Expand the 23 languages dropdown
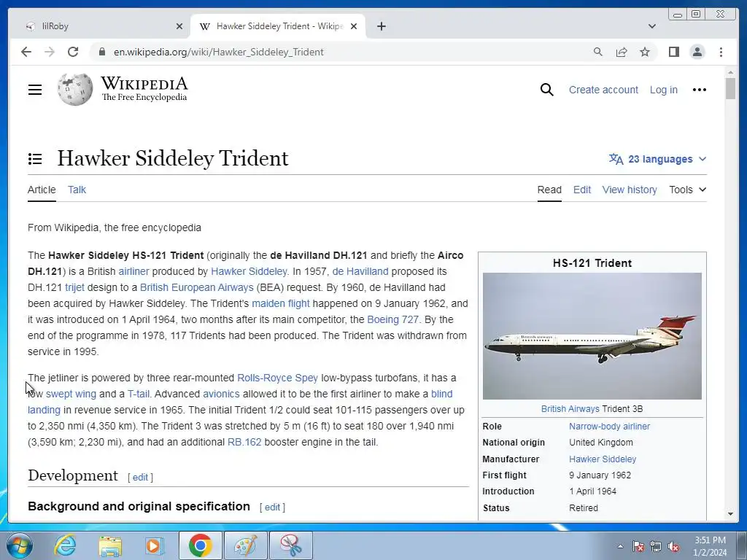 click(657, 159)
